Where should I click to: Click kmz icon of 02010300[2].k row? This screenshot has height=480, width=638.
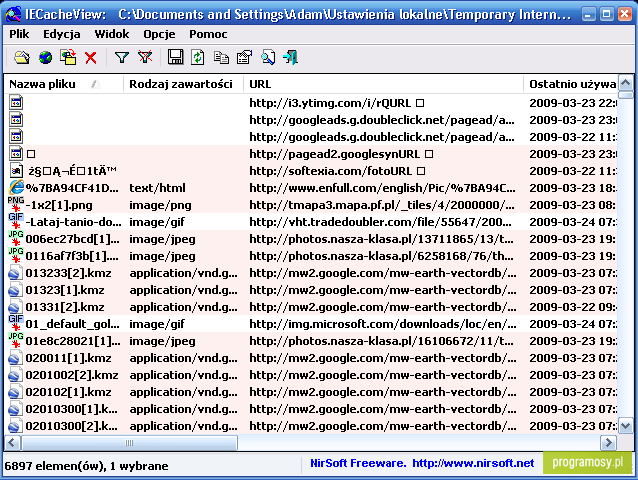point(15,426)
